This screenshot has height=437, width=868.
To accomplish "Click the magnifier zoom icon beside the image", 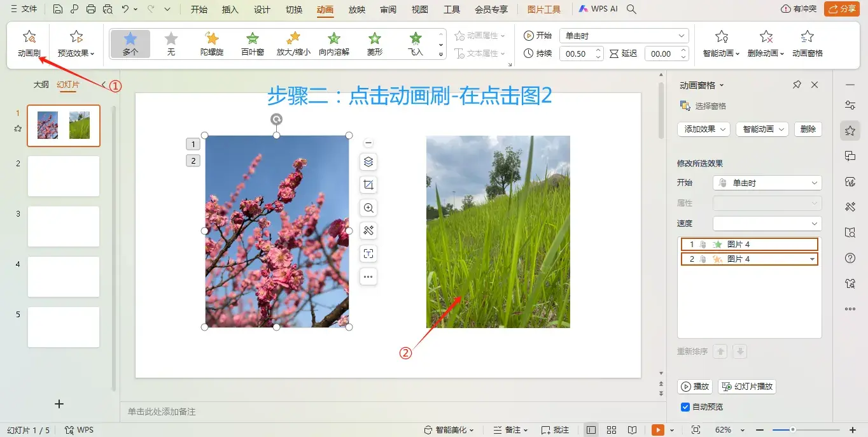I will pos(368,208).
